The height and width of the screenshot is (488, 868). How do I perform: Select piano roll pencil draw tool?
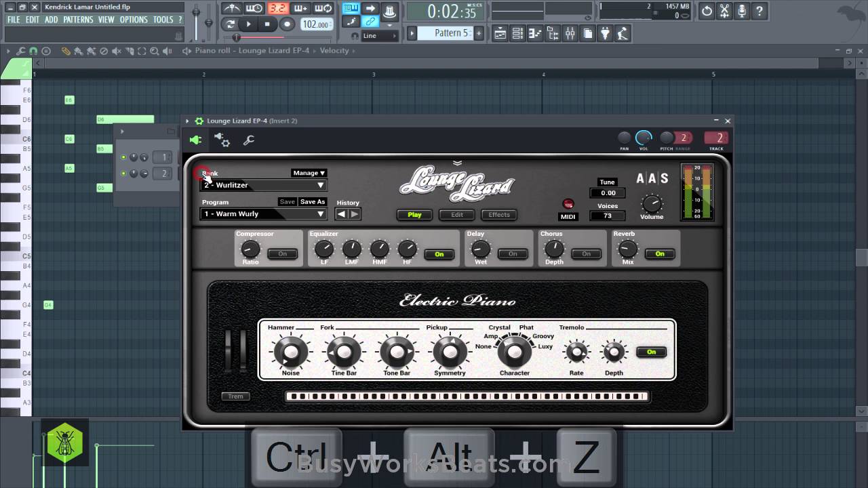[x=66, y=51]
